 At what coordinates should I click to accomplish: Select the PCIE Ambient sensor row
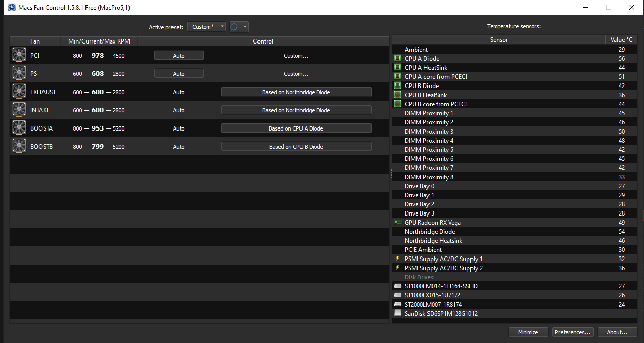click(x=515, y=250)
